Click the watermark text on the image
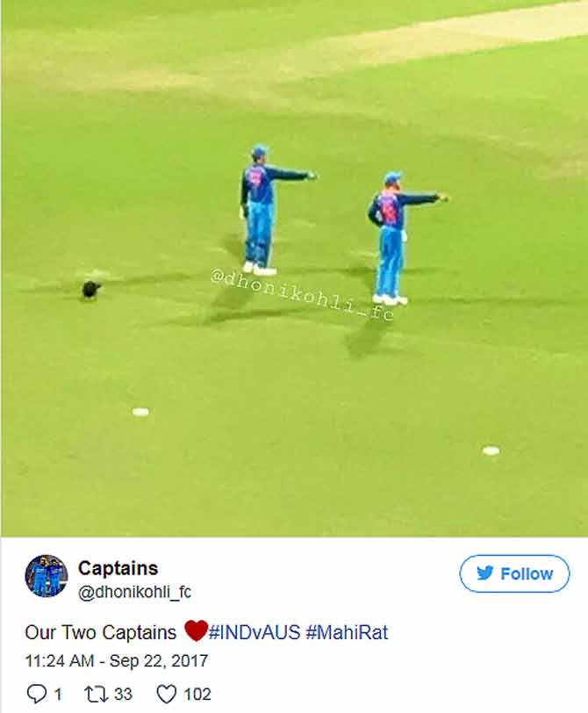The image size is (588, 713). point(302,295)
